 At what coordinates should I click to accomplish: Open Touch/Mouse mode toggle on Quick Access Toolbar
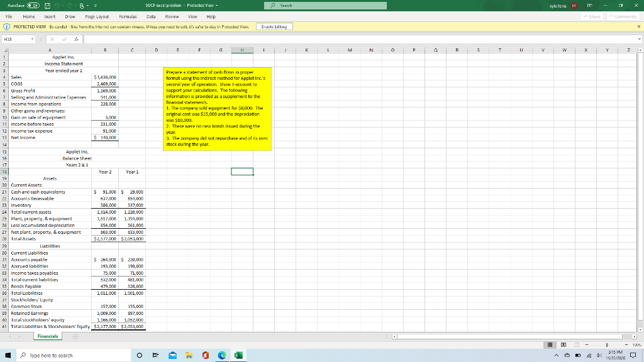[82, 5]
